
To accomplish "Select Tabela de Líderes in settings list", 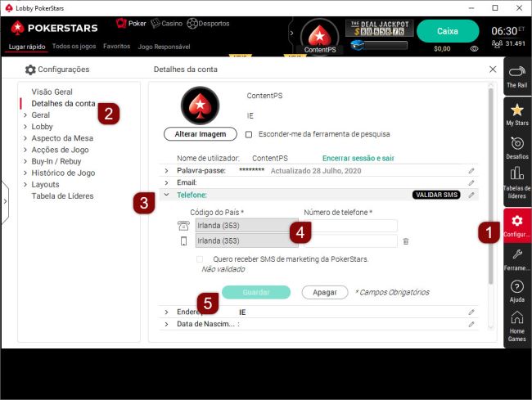I will 62,196.
